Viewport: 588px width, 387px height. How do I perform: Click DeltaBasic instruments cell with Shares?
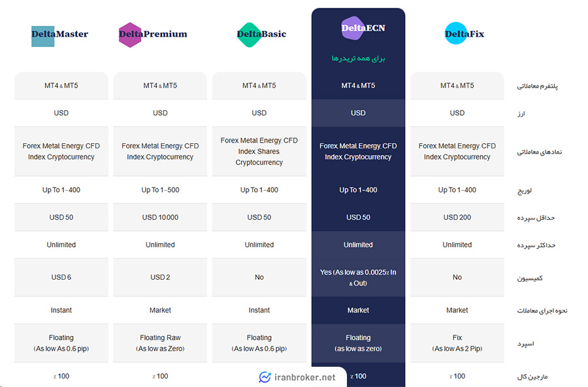259,151
